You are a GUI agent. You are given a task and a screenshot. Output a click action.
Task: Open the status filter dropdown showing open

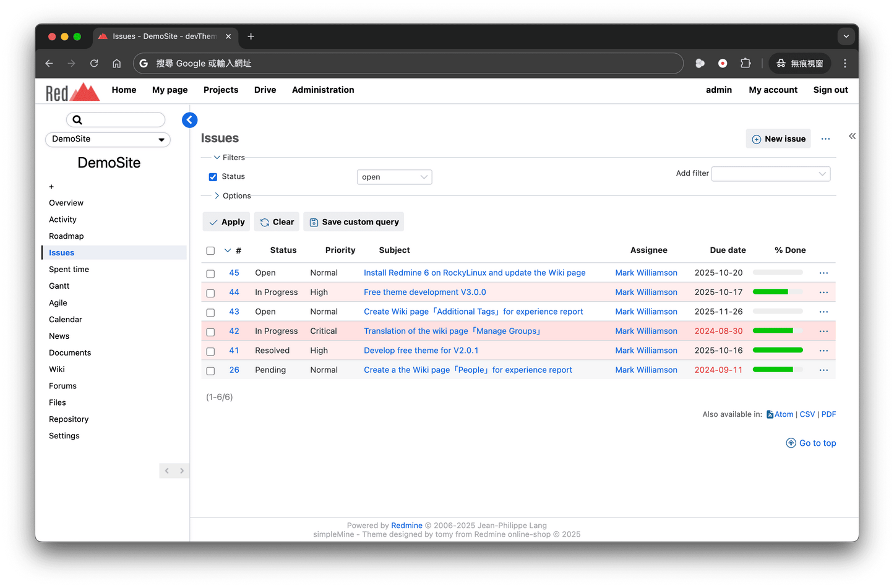pos(394,177)
